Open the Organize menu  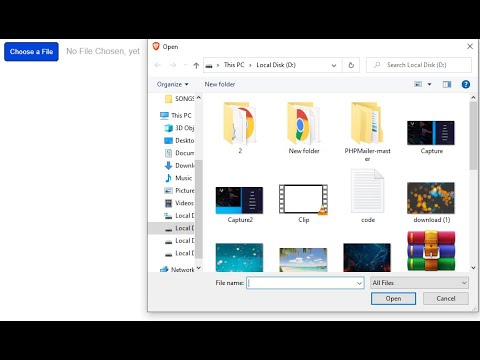pyautogui.click(x=173, y=84)
